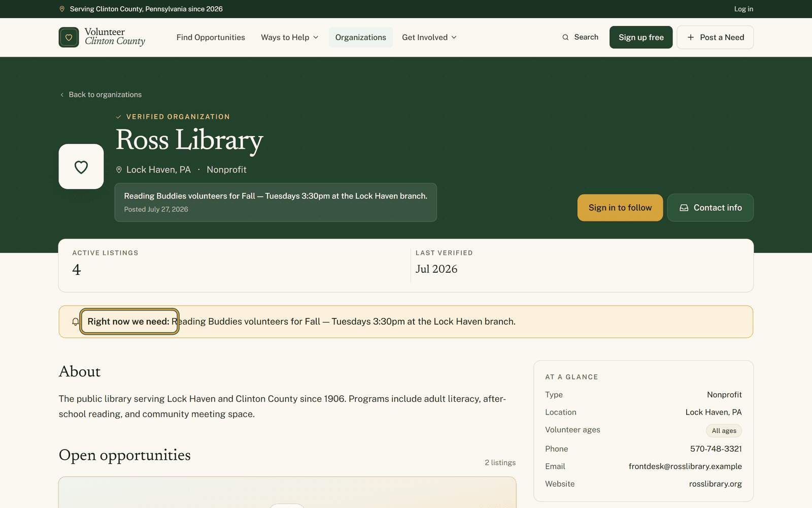812x508 pixels.
Task: Expand the Get Involved dropdown chevron
Action: pos(454,38)
